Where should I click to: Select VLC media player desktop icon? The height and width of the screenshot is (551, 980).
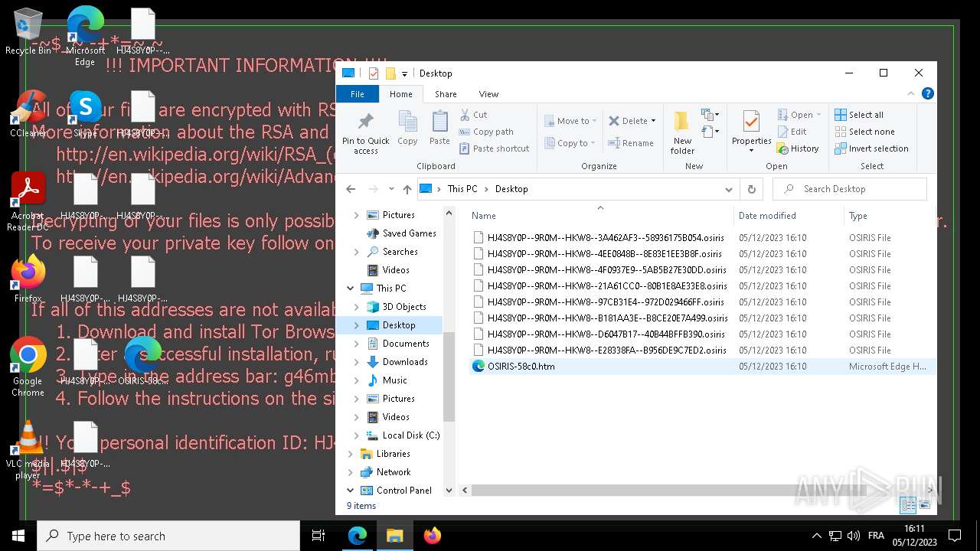pos(28,450)
